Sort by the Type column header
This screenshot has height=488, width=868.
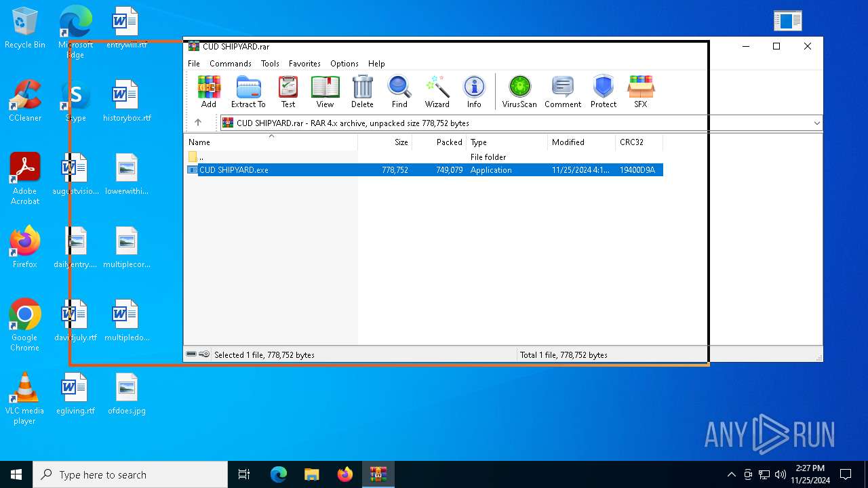click(507, 142)
